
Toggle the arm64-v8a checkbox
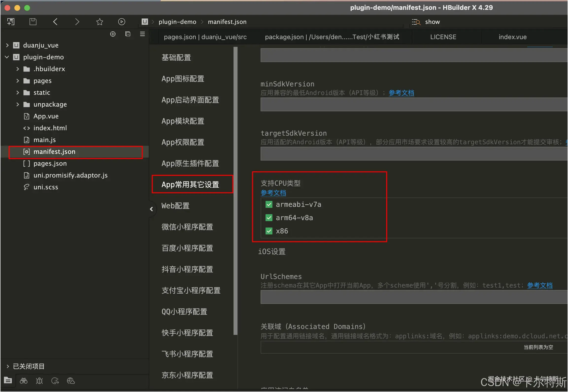click(x=269, y=218)
